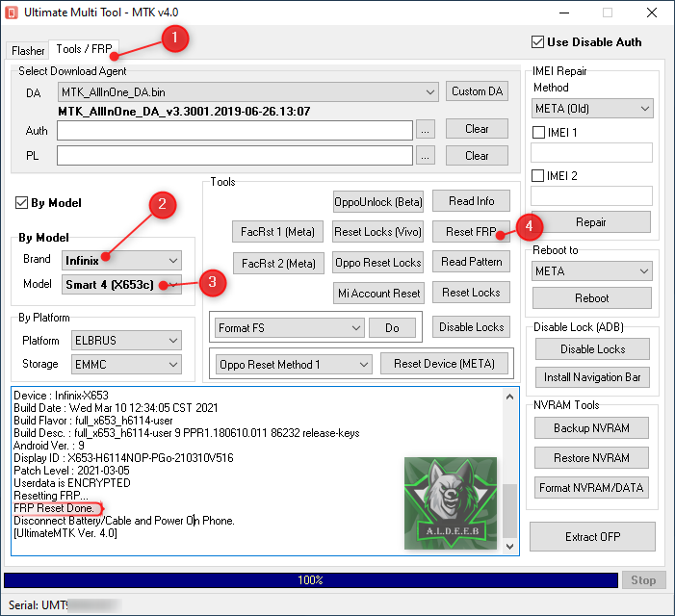Click the 100% progress bar

click(x=311, y=580)
